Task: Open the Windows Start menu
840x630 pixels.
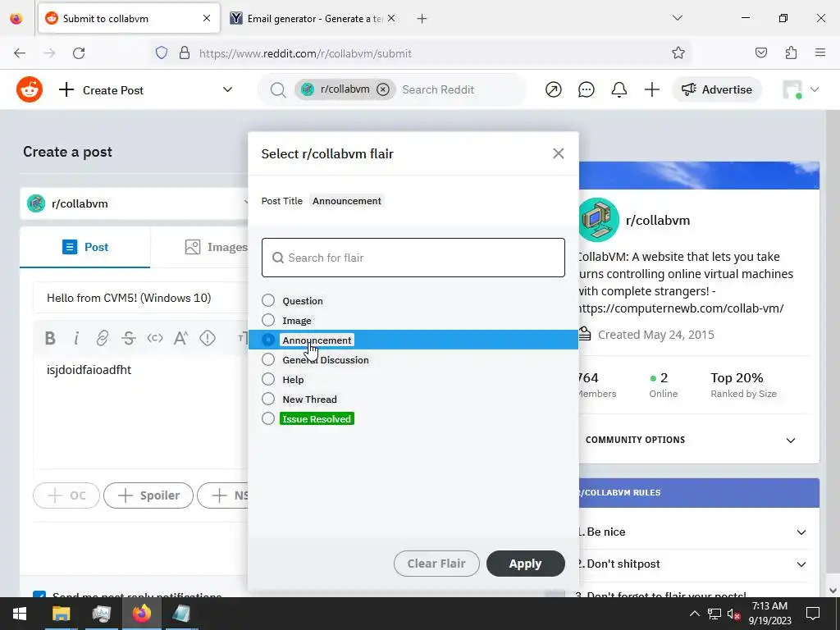Action: tap(20, 614)
